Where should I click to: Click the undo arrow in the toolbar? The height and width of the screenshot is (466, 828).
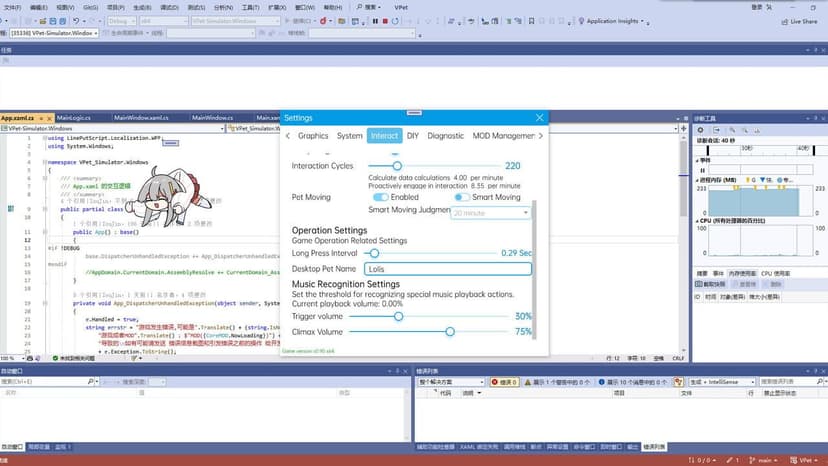click(x=76, y=21)
